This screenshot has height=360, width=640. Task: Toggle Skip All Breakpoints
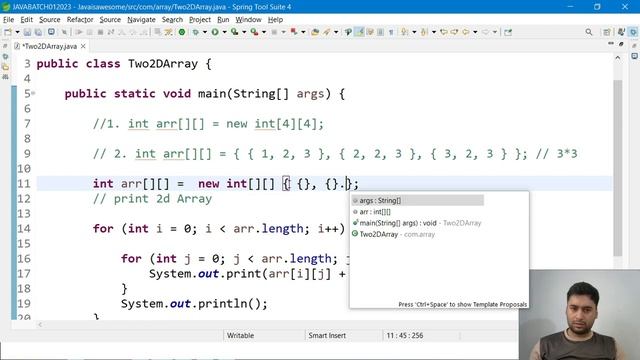(64, 32)
